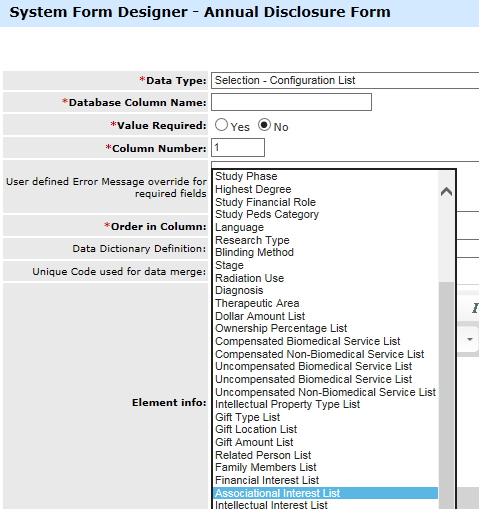Select Uncompensated Non-Biomedical Service List
The height and width of the screenshot is (509, 479).
(x=325, y=392)
